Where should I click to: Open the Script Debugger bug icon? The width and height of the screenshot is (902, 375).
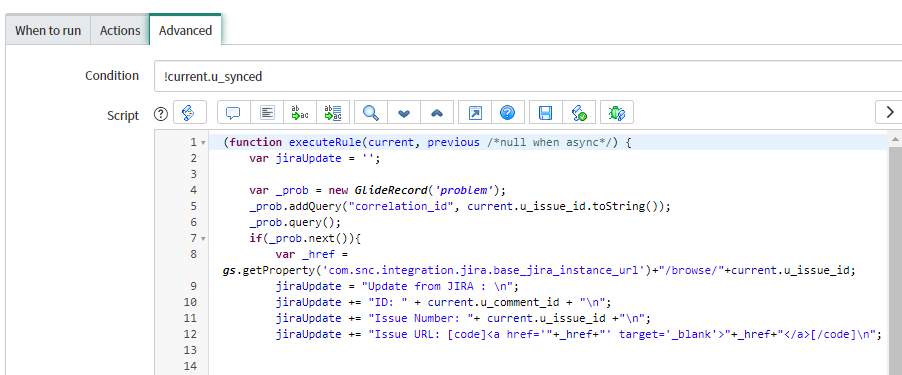617,112
